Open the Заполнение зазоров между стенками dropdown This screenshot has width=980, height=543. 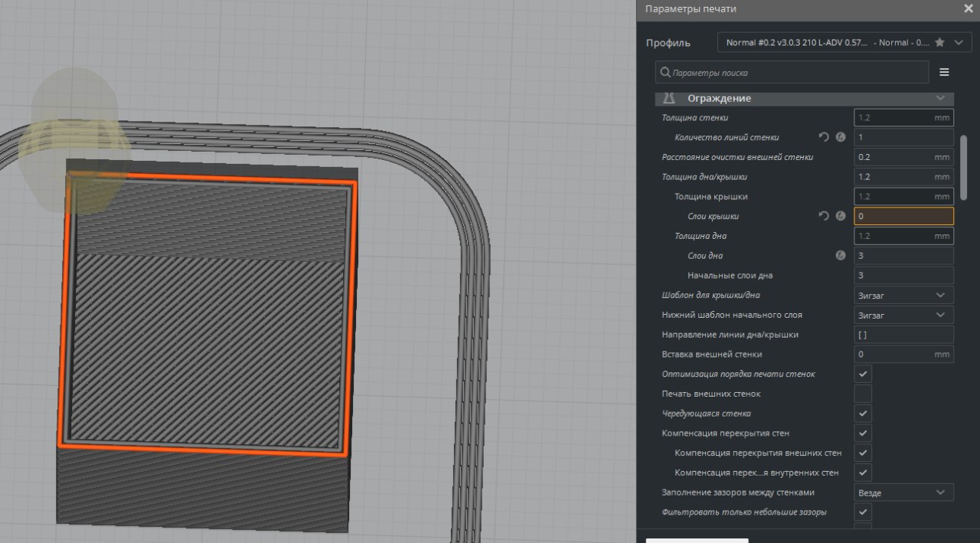click(903, 492)
